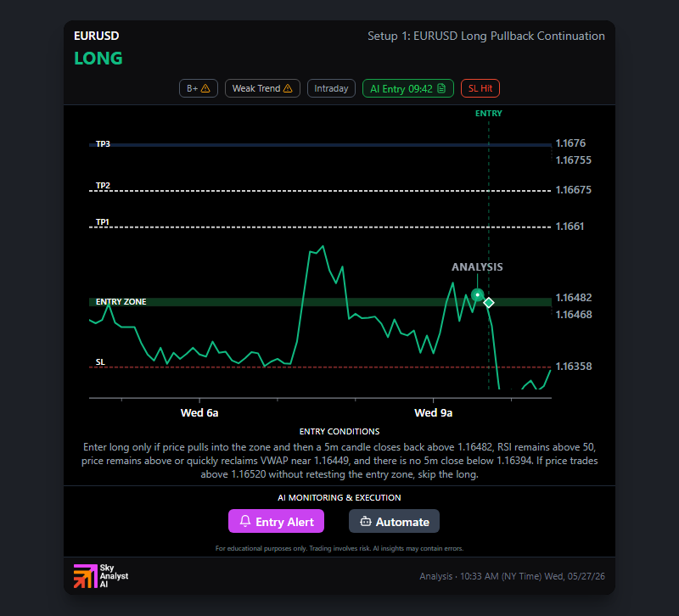Click the educational purposes disclaimer text
Screen dimensions: 679x616
click(339, 548)
